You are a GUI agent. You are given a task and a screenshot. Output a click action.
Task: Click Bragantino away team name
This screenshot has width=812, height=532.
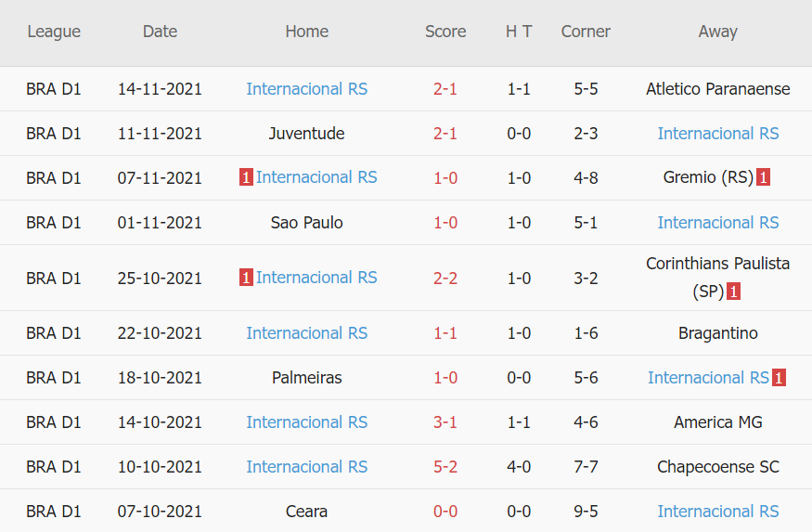coord(717,333)
